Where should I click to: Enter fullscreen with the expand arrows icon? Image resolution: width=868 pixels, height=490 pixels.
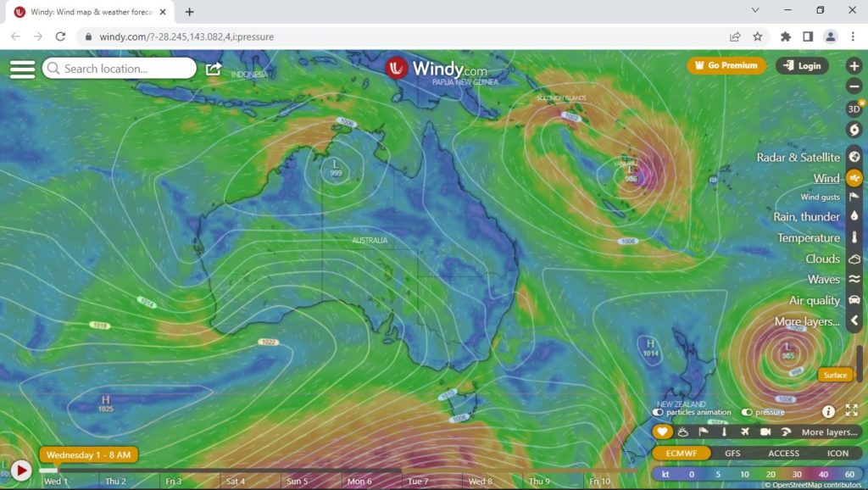(851, 410)
